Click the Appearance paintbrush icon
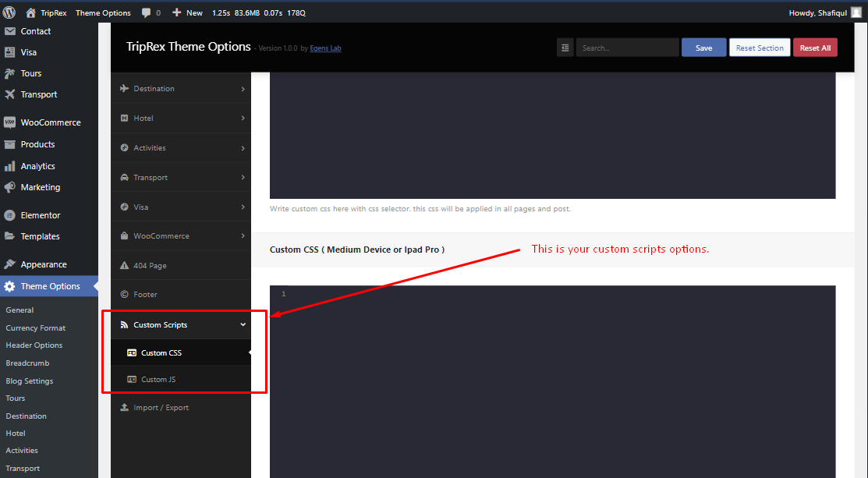The image size is (868, 478). [9, 264]
